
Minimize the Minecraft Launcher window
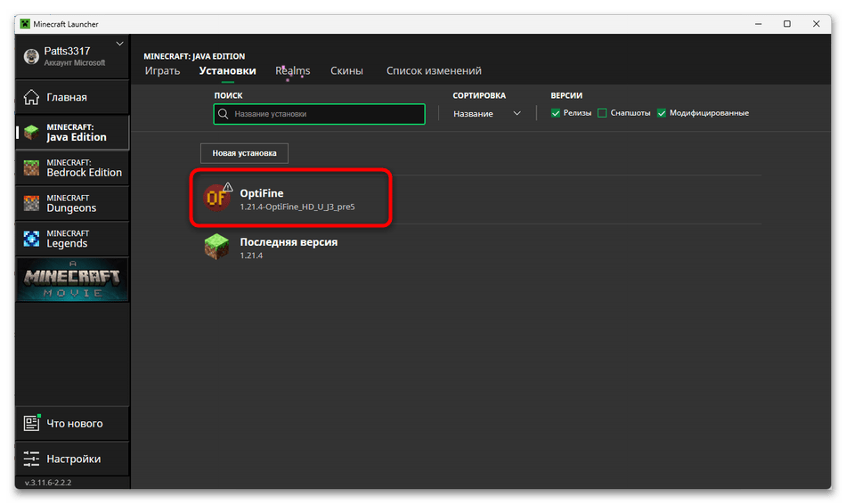click(758, 24)
